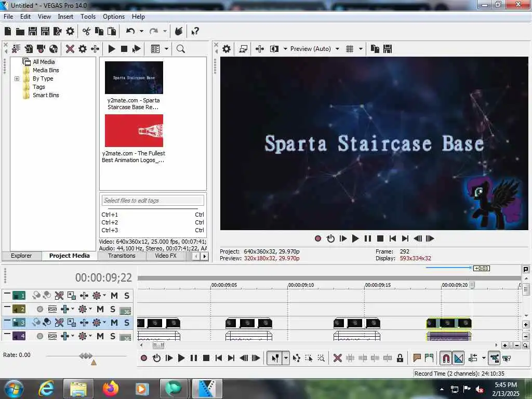
Task: Switch to the Video FX tab
Action: [166, 256]
